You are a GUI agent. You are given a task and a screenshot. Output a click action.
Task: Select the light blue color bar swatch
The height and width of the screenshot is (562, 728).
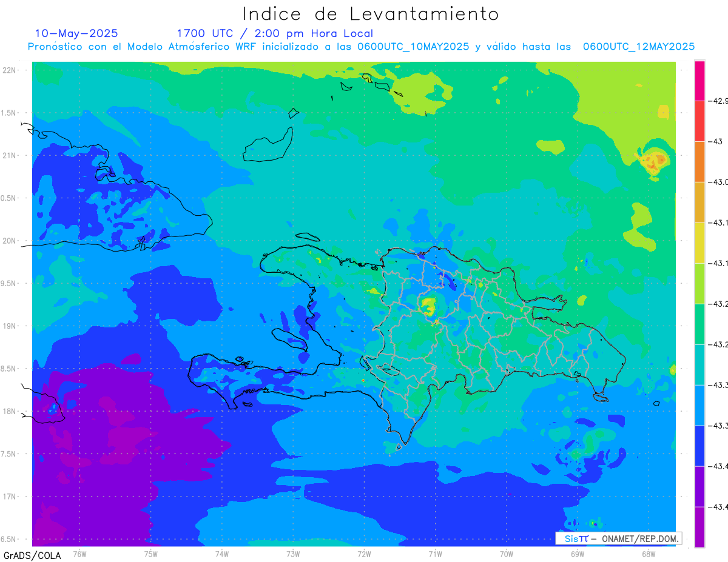click(x=699, y=406)
